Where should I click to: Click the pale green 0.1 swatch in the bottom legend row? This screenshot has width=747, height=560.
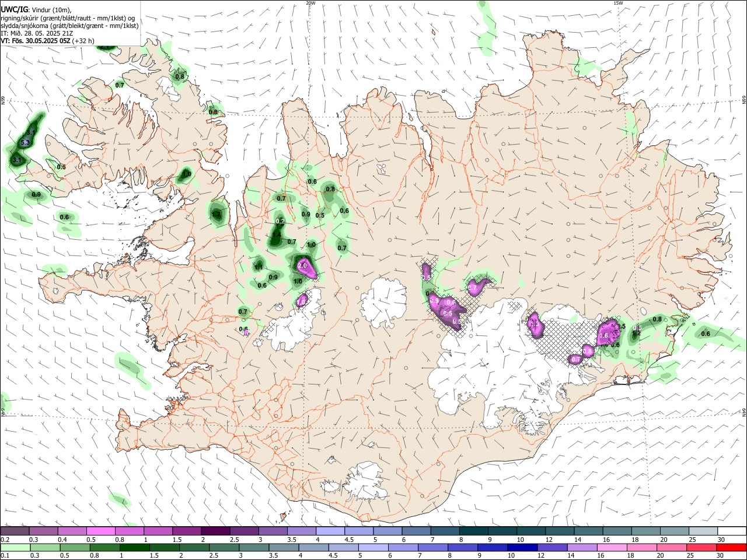coord(15,547)
